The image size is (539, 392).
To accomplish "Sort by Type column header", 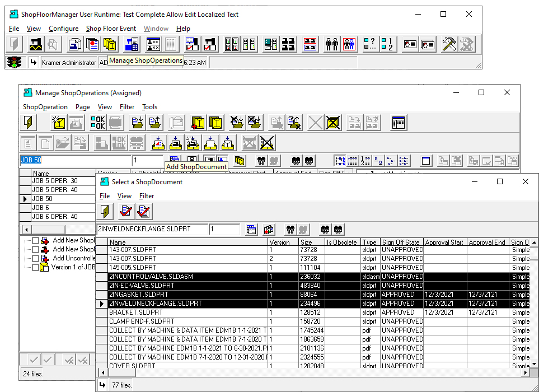I will [370, 242].
